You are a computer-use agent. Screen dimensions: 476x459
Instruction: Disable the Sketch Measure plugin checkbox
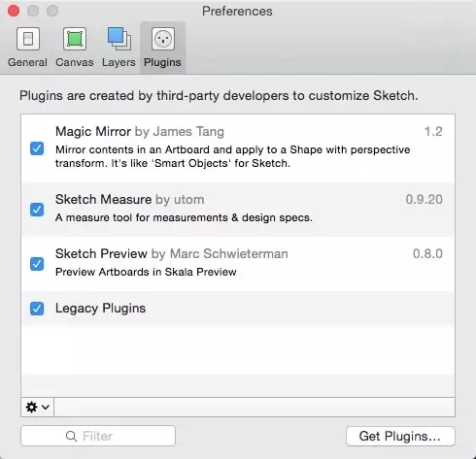(x=37, y=210)
